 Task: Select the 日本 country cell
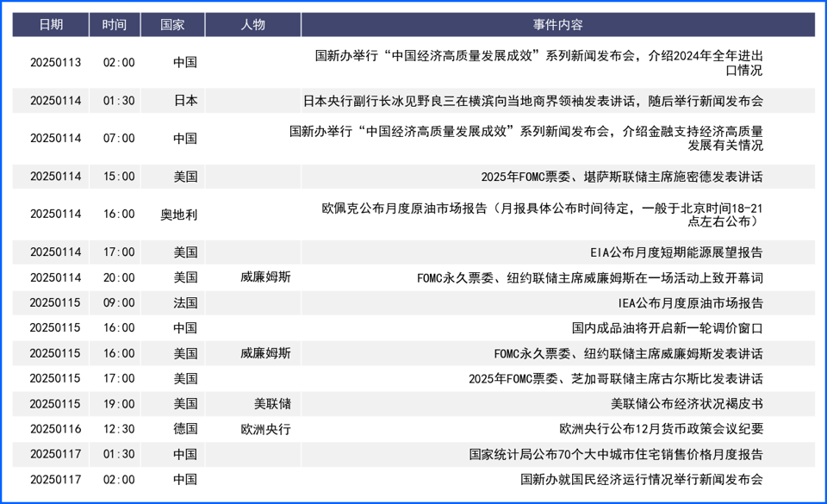point(185,101)
